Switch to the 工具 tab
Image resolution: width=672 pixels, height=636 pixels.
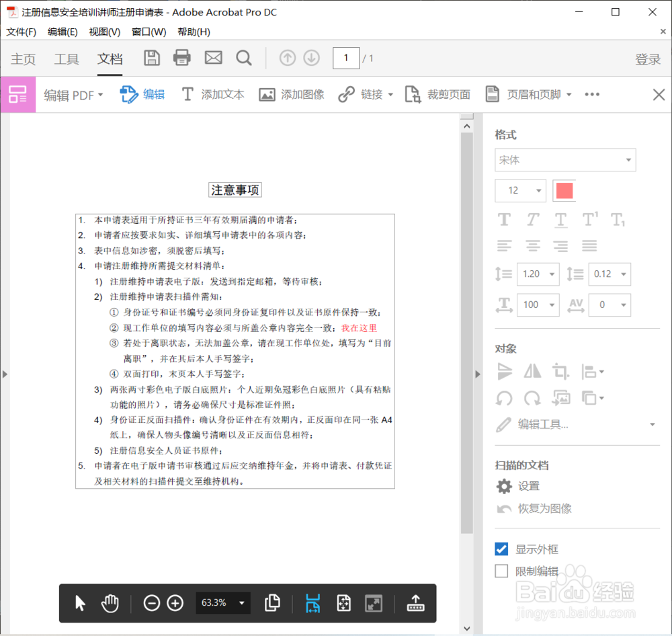67,58
